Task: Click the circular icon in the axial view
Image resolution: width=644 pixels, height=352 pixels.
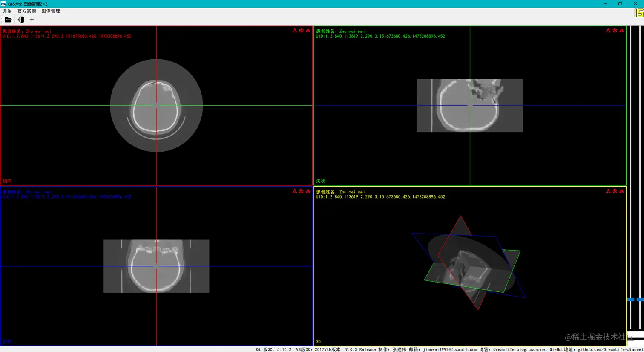Action: (x=301, y=31)
